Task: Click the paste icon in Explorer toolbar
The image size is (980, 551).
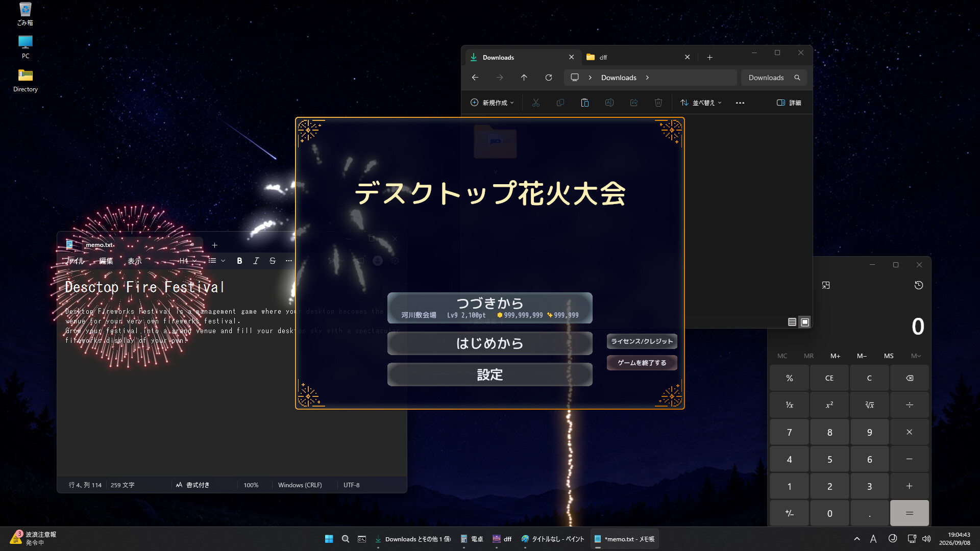Action: (x=584, y=103)
